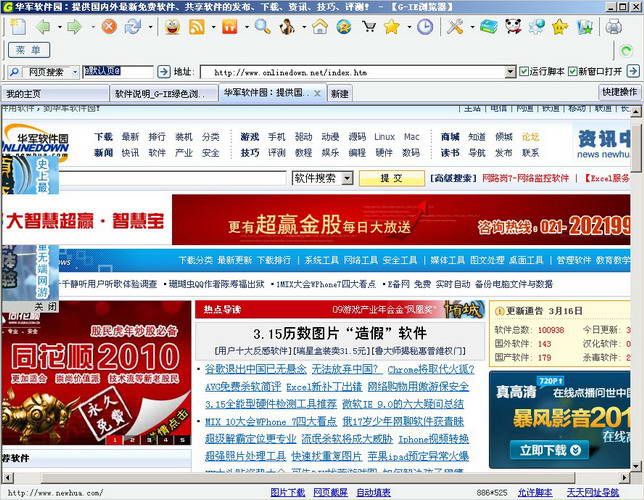Click the smiling yellow star icon
This screenshot has height=500, width=644.
tap(560, 27)
